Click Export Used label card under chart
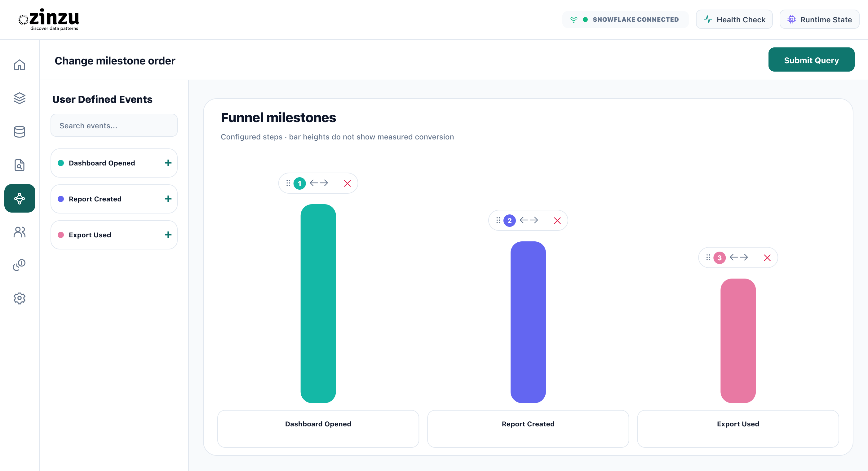This screenshot has height=471, width=868. click(x=738, y=429)
